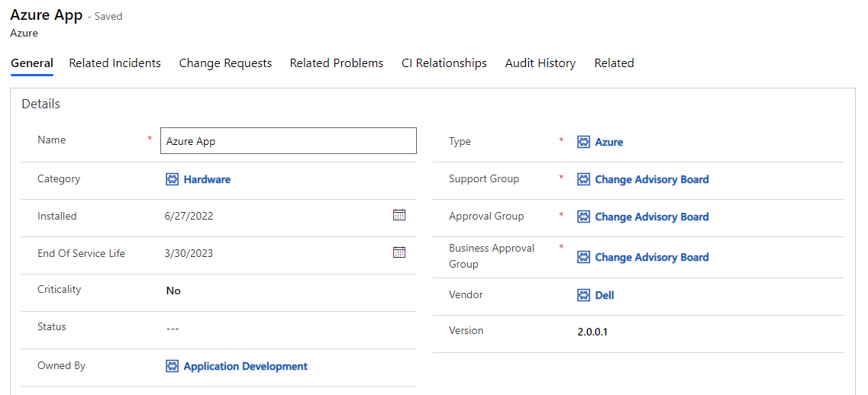Click the icon in Business Approval Group field
Viewport: 868px width, 395px height.
(584, 257)
